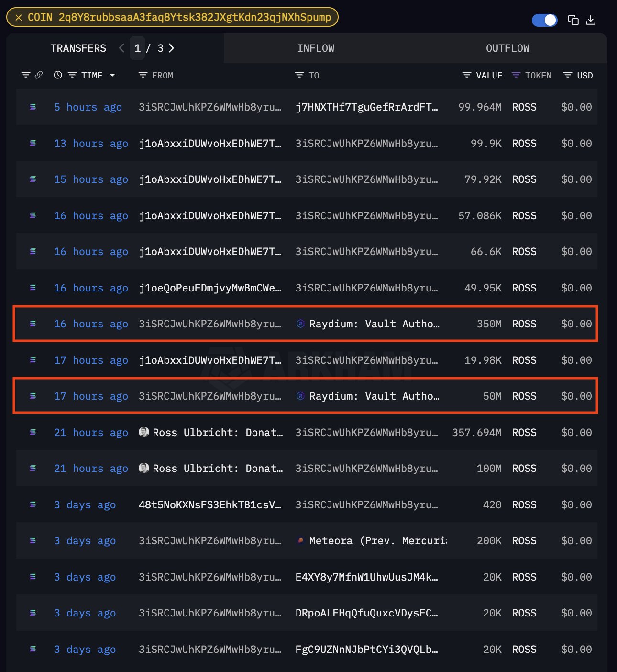Open recipient E4XY8y7MfnW1UhwUusJM4k…
This screenshot has height=672, width=617.
(366, 577)
